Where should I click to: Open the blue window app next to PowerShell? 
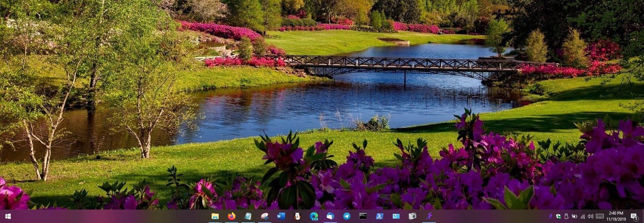tap(396, 216)
